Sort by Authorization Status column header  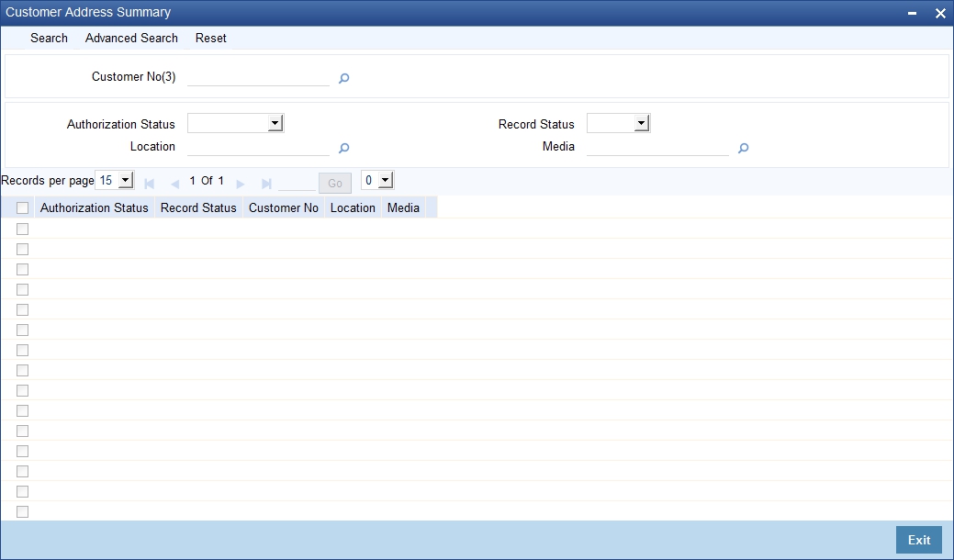[x=95, y=208]
